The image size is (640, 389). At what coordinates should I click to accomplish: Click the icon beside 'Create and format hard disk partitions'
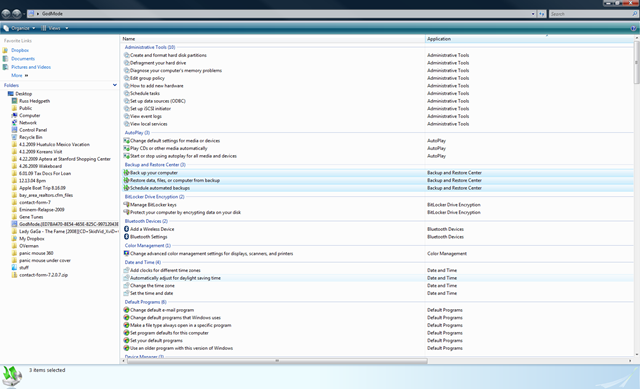click(127, 55)
